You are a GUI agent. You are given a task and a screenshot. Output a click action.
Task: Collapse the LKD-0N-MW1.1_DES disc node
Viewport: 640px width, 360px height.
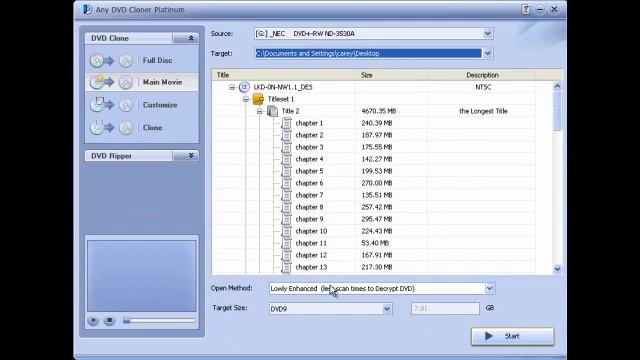point(232,87)
